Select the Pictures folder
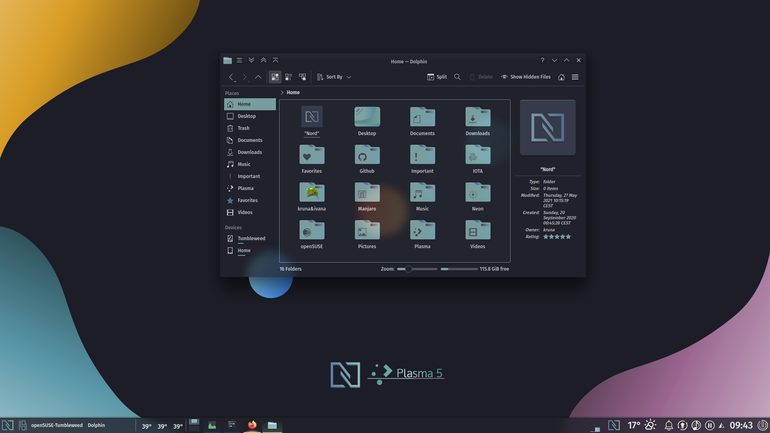770x433 pixels. click(x=367, y=234)
